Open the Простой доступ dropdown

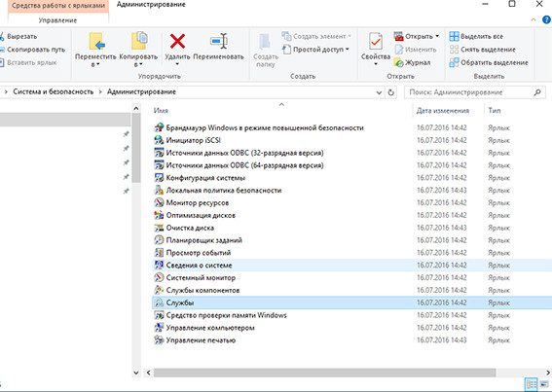click(x=315, y=50)
